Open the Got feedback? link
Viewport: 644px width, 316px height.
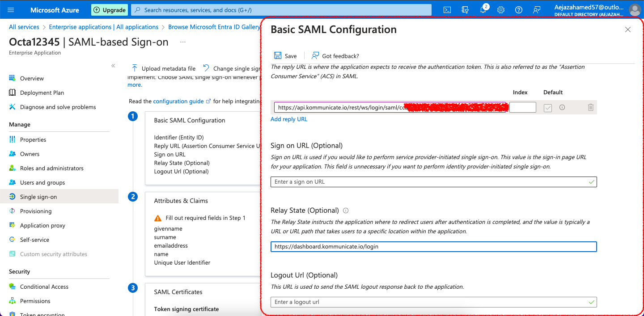pos(335,56)
